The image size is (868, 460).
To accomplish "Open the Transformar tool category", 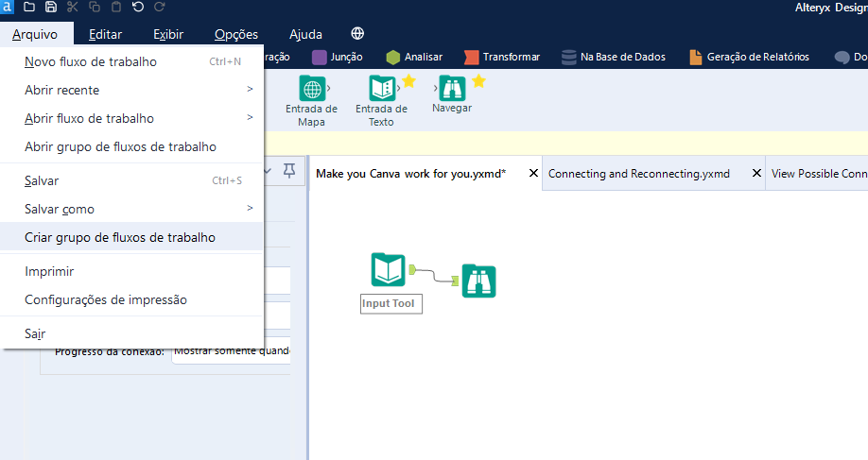I will [x=502, y=57].
